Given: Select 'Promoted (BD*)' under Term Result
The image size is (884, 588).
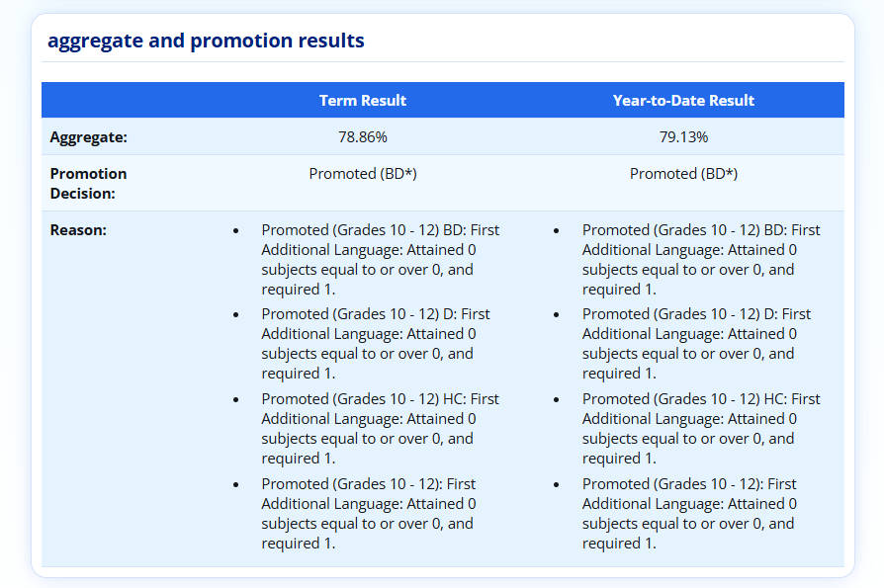Looking at the screenshot, I should tap(362, 173).
